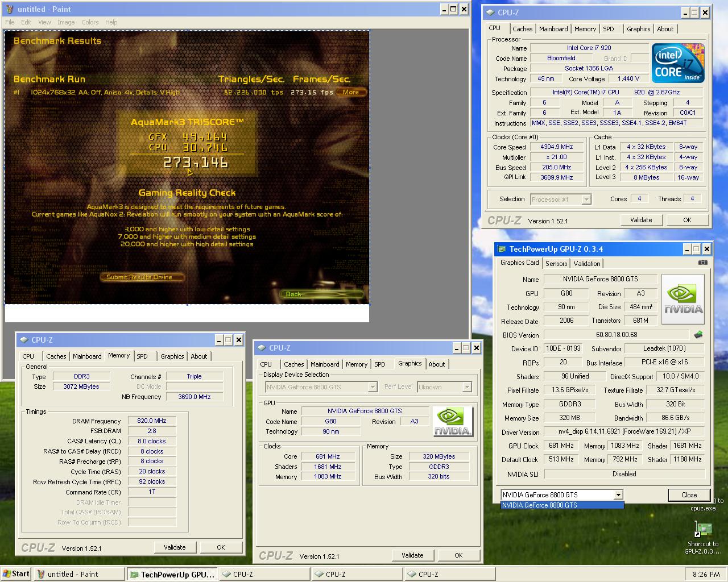Open the Paint View menu
The height and width of the screenshot is (582, 728).
44,22
